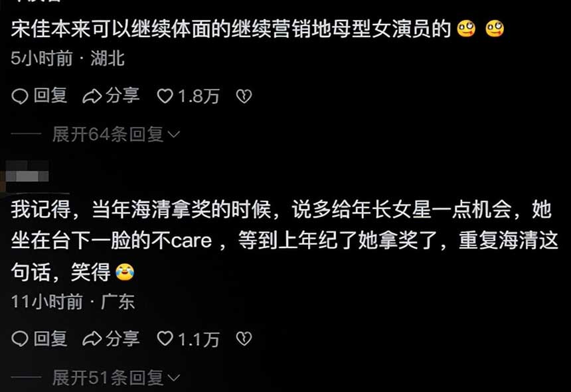Select the comment text starting 宋佳本来可以

point(258,29)
